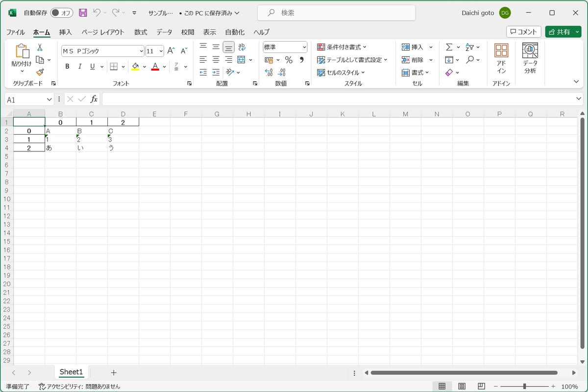Click the Format Painter brush icon
The image size is (588, 392).
click(x=40, y=72)
